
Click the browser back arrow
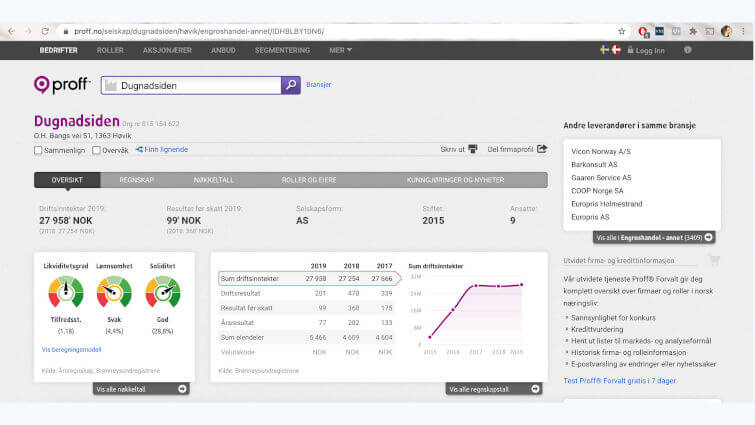11,31
